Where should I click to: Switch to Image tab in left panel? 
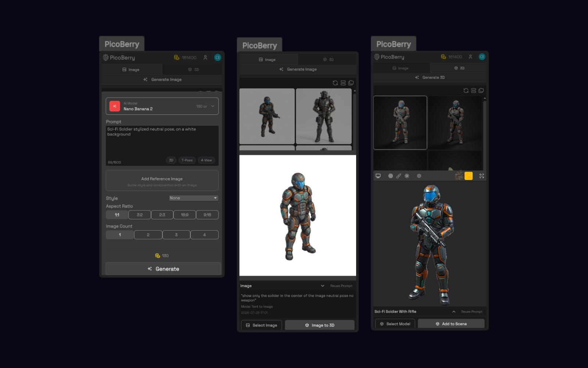[x=132, y=70]
